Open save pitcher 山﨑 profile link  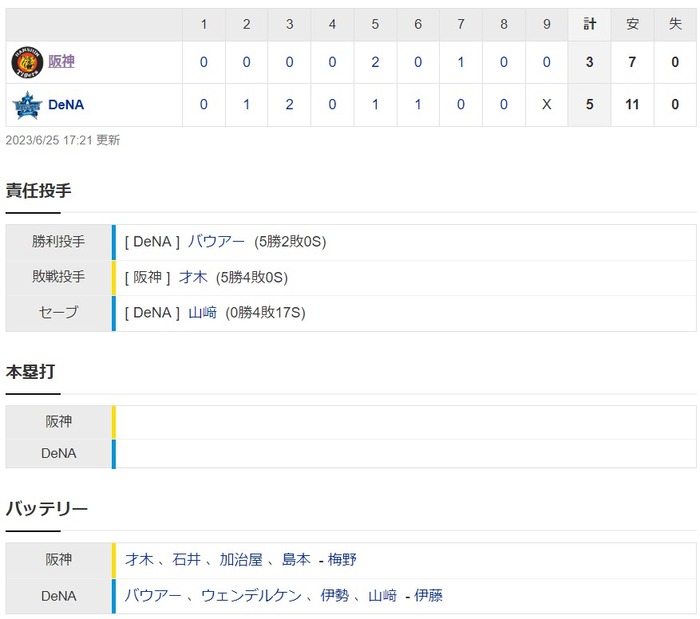202,312
